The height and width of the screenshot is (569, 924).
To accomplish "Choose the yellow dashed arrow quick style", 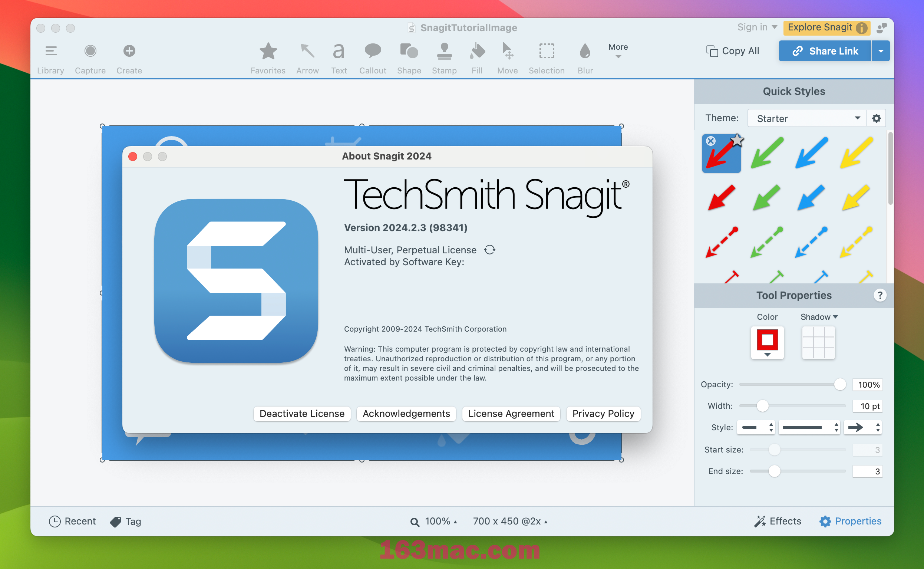I will tap(855, 242).
